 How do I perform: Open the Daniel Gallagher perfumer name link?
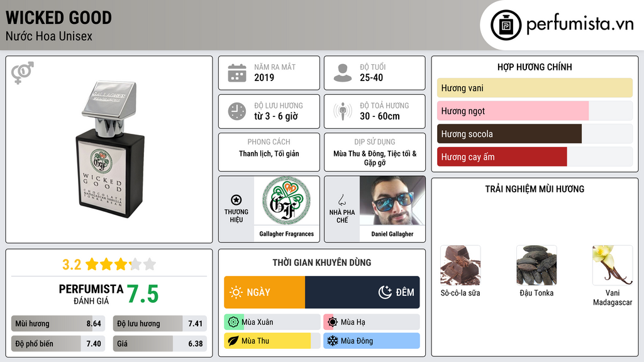(x=392, y=234)
